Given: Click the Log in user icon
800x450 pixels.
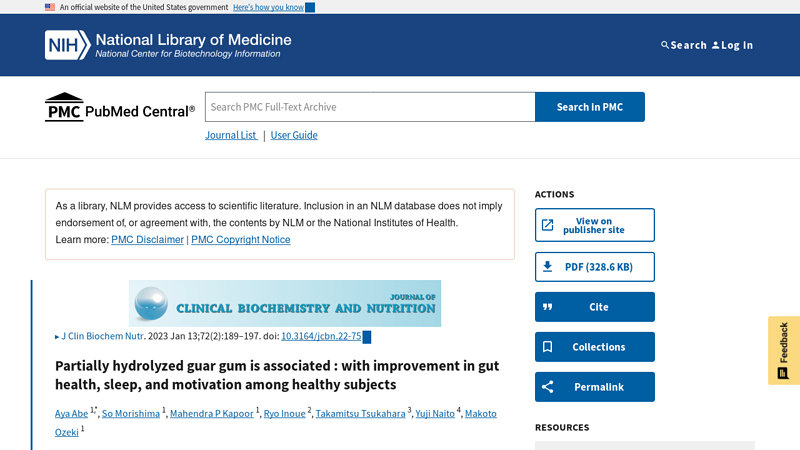Looking at the screenshot, I should 716,45.
